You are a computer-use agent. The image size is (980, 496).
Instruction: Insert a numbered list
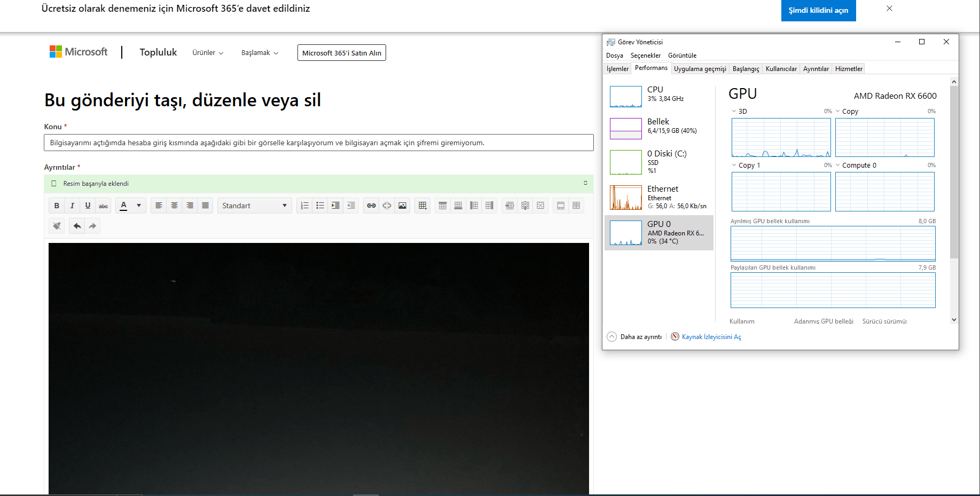304,206
